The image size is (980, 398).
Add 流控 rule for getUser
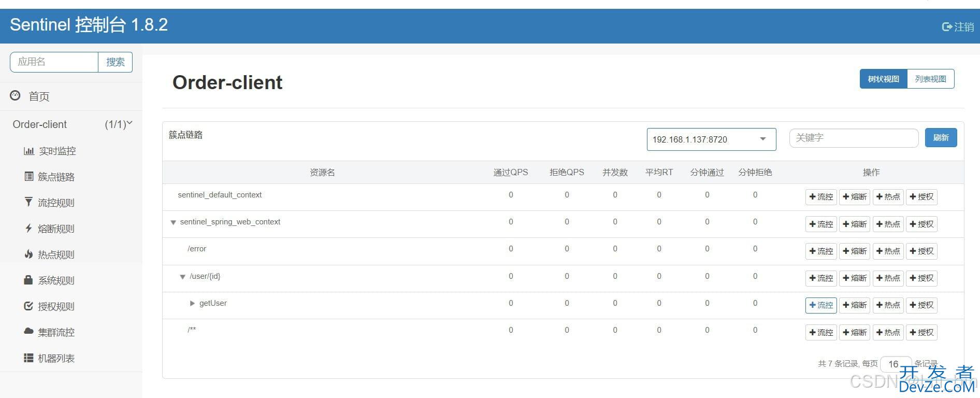pos(821,305)
